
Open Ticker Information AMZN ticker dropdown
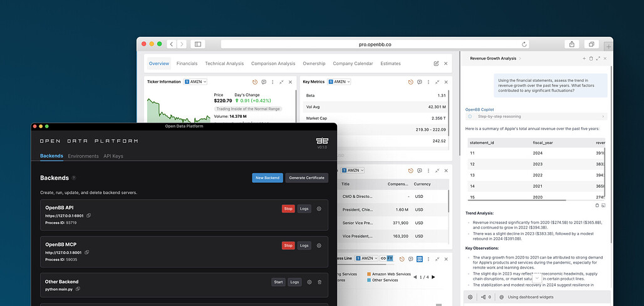pyautogui.click(x=195, y=82)
